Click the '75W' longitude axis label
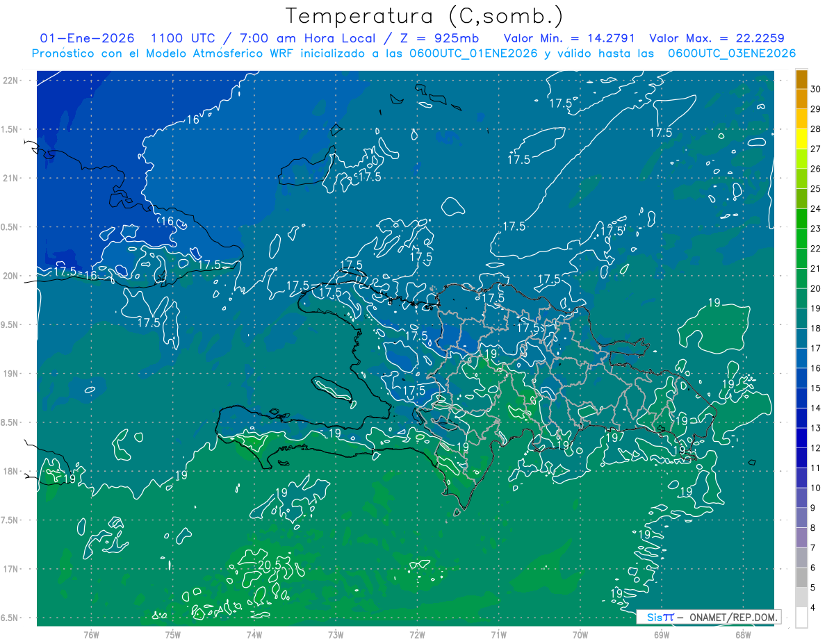 pos(172,635)
